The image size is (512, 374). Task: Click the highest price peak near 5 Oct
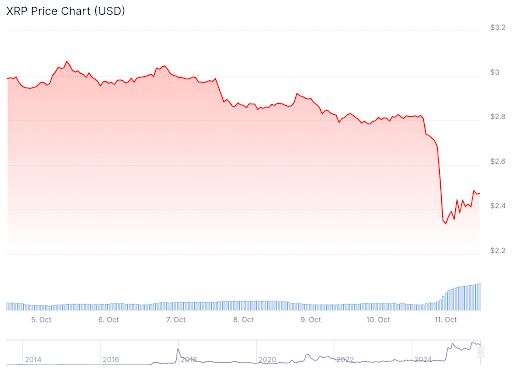tap(67, 62)
